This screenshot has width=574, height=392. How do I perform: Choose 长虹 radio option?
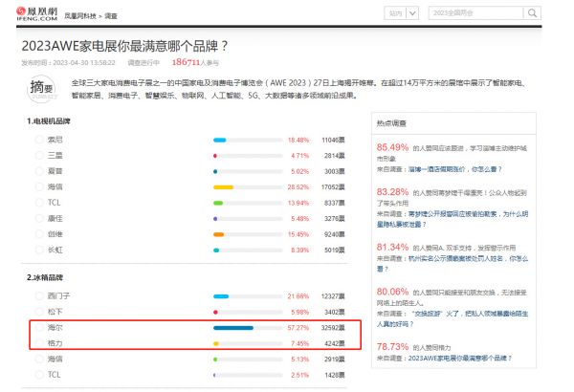click(x=39, y=250)
